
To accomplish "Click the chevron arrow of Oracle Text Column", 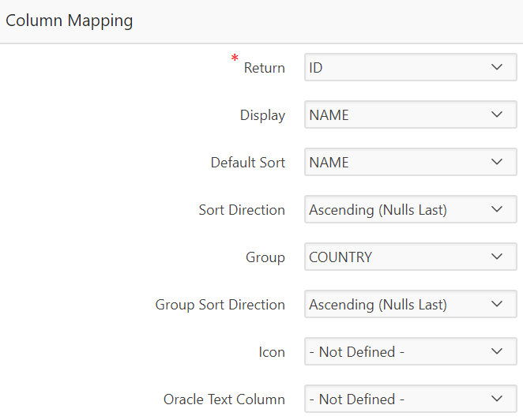I will tap(497, 399).
